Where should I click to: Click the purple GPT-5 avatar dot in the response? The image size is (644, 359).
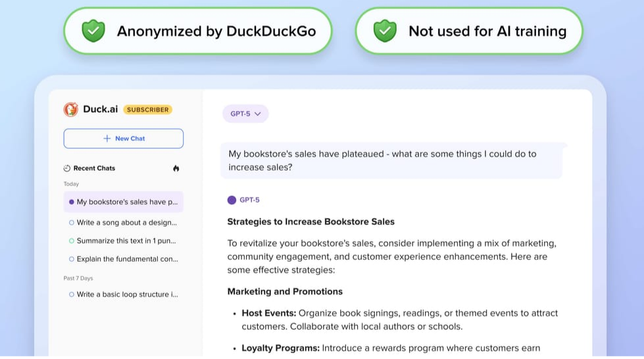coord(232,200)
